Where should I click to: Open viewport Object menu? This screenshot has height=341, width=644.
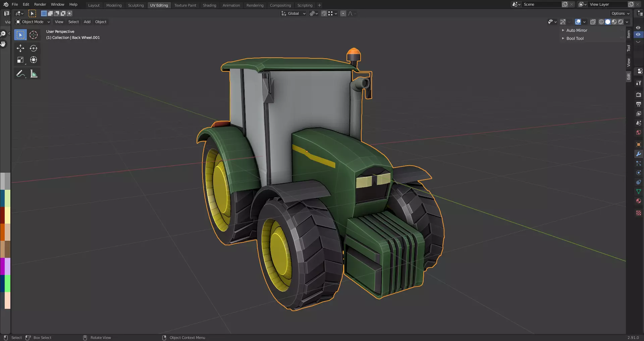[x=101, y=22]
